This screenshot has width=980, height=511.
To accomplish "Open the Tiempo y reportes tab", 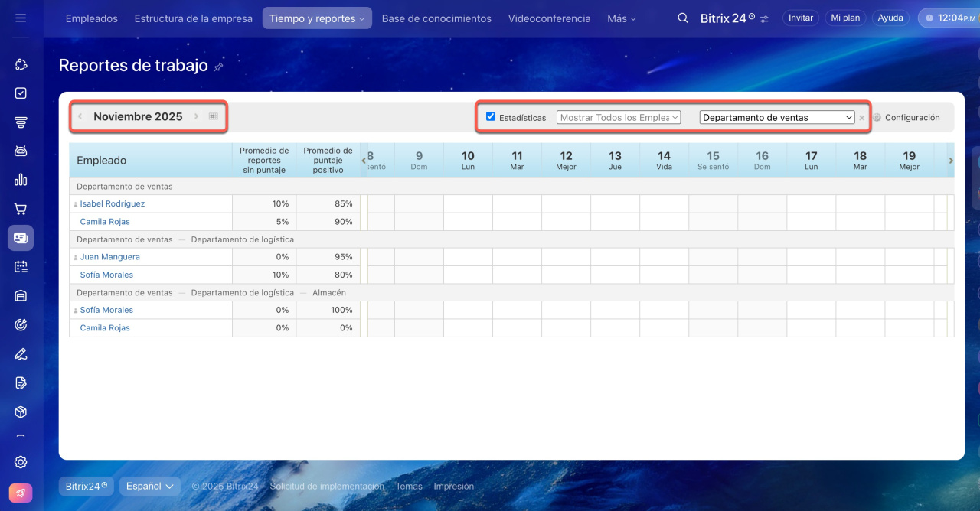I will [317, 18].
